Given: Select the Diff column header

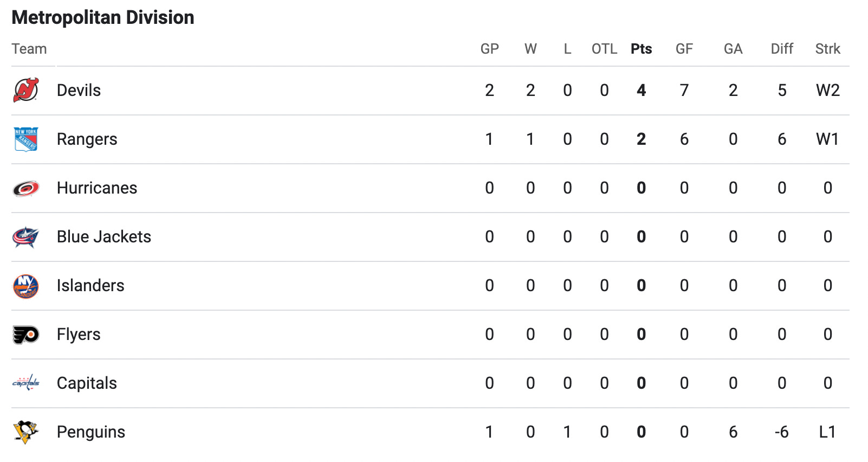Looking at the screenshot, I should pyautogui.click(x=782, y=49).
